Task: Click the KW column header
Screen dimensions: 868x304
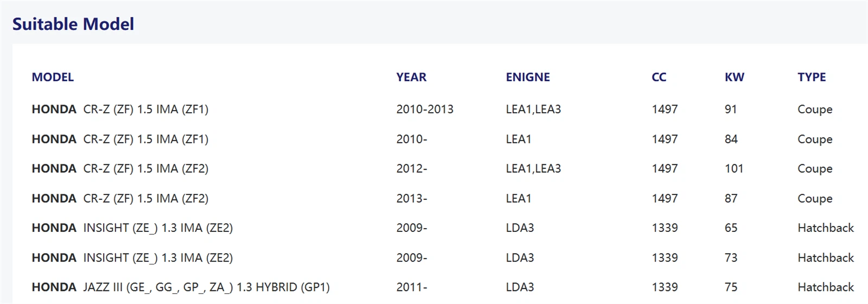Action: click(x=735, y=77)
